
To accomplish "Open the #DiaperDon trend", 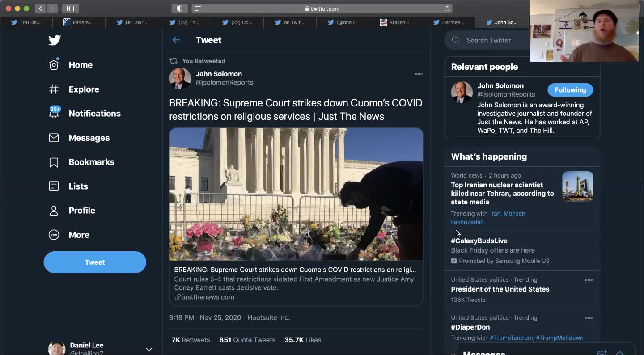I will coord(470,327).
